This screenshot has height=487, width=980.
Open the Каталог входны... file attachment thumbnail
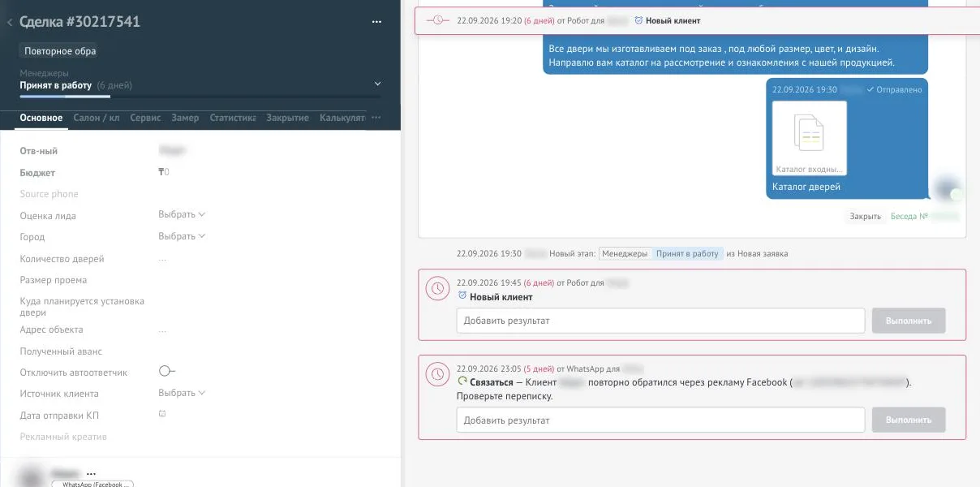point(809,139)
